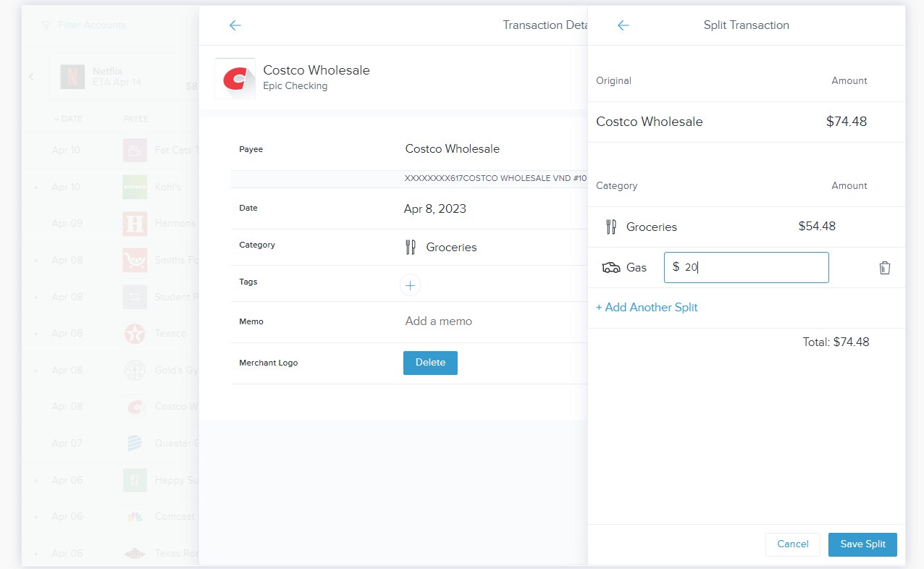This screenshot has height=569, width=924.
Task: Select the Gas category label
Action: (637, 268)
